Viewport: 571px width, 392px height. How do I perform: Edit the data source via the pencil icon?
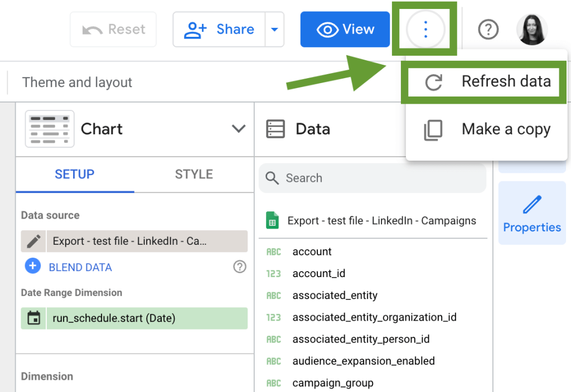(x=33, y=241)
